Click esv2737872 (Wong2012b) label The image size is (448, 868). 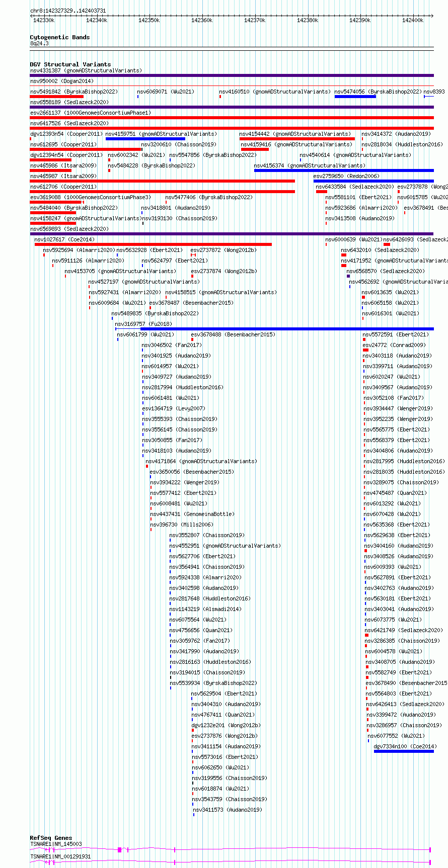click(x=223, y=250)
